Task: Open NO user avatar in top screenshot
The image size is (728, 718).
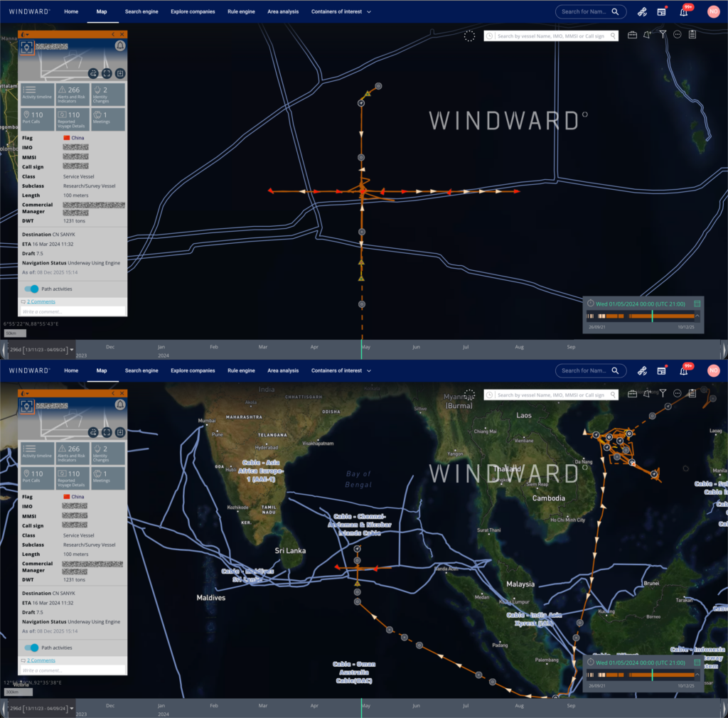Action: [713, 11]
